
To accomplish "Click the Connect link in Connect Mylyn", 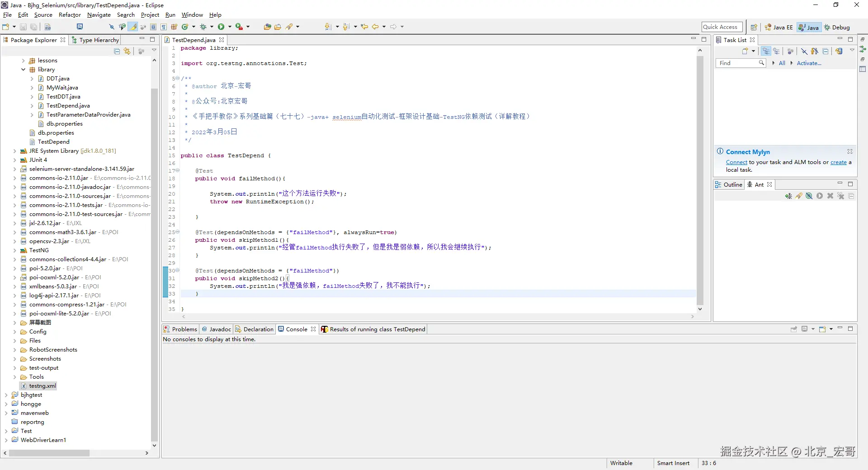I will tap(736, 162).
